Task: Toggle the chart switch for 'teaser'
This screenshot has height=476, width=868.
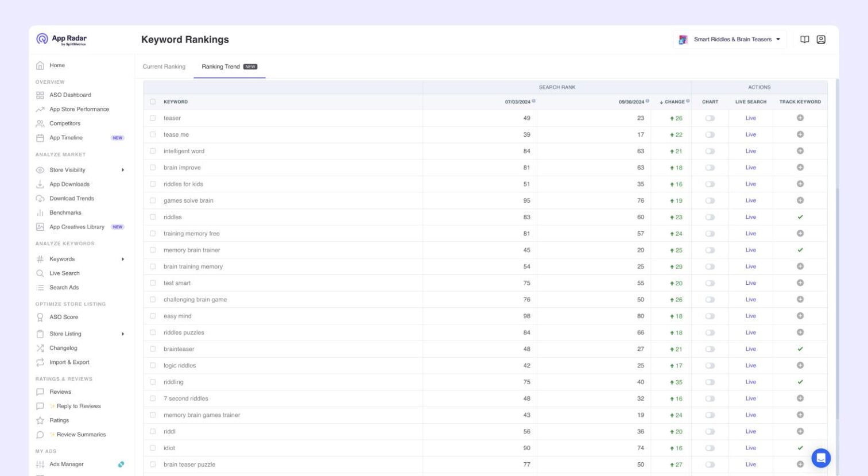Action: point(710,118)
